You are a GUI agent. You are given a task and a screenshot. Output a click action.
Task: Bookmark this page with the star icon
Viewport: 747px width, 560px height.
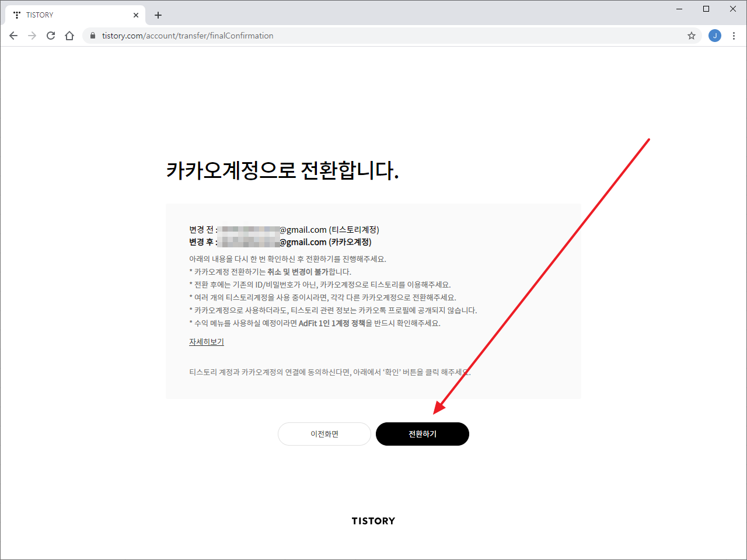point(692,36)
